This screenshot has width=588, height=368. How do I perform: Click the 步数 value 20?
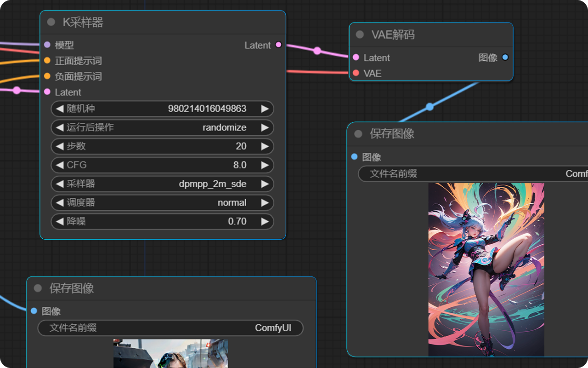[241, 146]
